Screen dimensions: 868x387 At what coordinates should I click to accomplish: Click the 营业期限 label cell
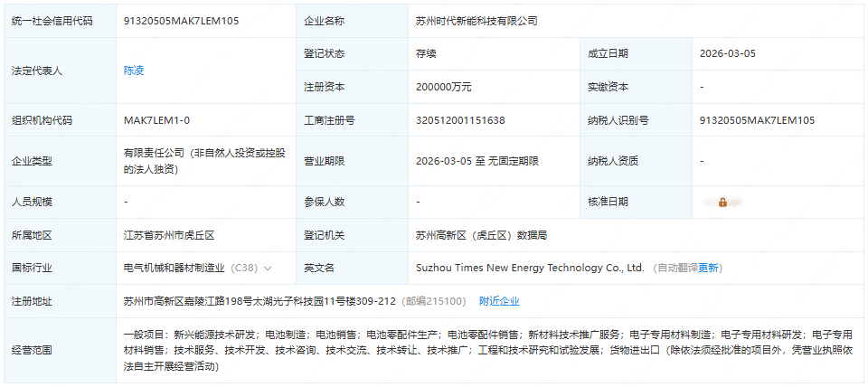coord(352,161)
